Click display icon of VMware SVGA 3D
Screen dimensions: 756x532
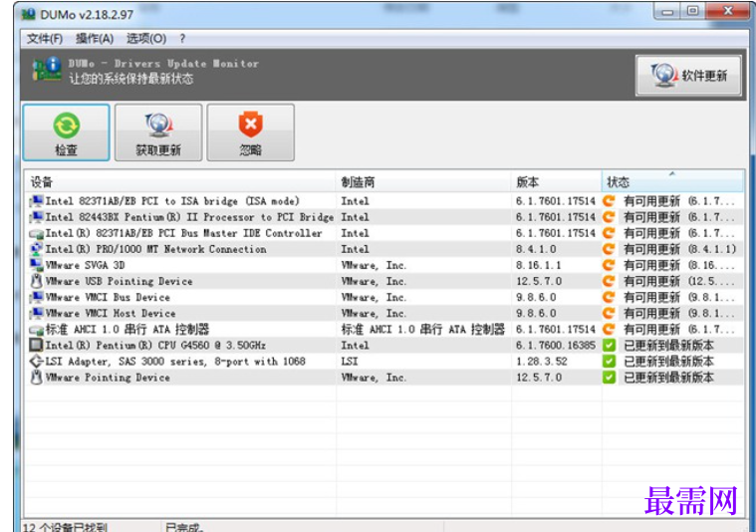(x=36, y=265)
